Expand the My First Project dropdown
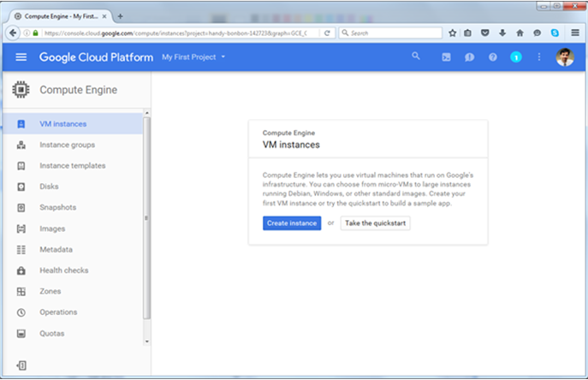Image resolution: width=588 pixels, height=380 pixels. click(x=193, y=57)
